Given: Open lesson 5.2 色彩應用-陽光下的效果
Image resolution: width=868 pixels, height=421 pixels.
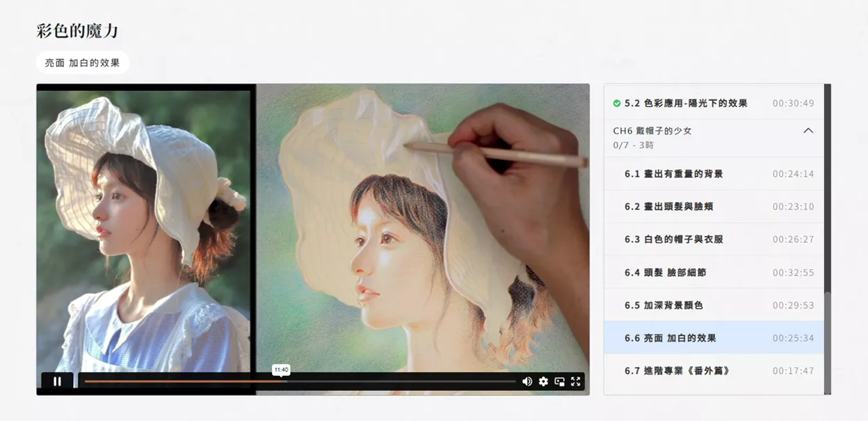Looking at the screenshot, I should coord(714,103).
